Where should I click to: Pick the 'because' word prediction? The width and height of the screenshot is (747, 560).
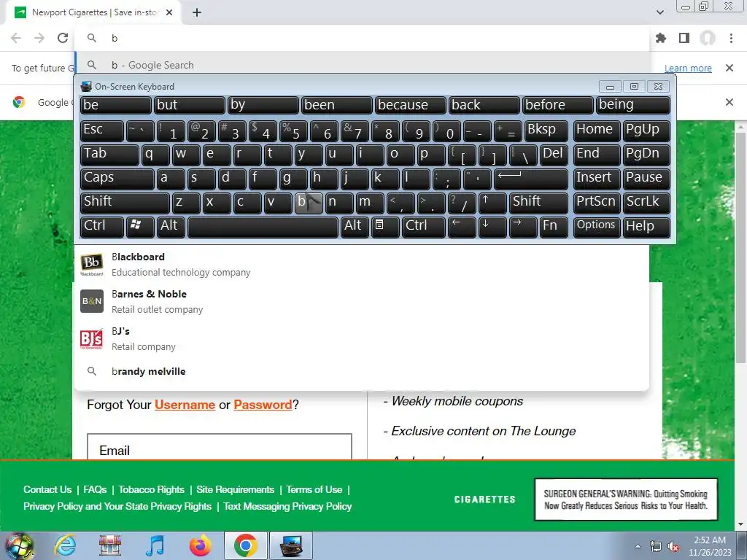410,105
